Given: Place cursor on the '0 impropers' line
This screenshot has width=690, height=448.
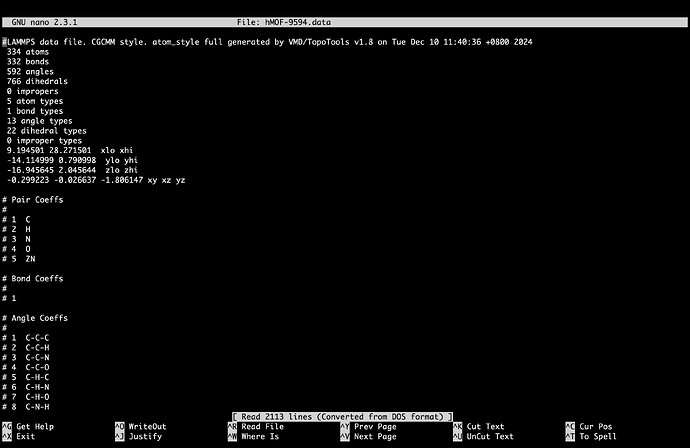Looking at the screenshot, I should [33, 91].
